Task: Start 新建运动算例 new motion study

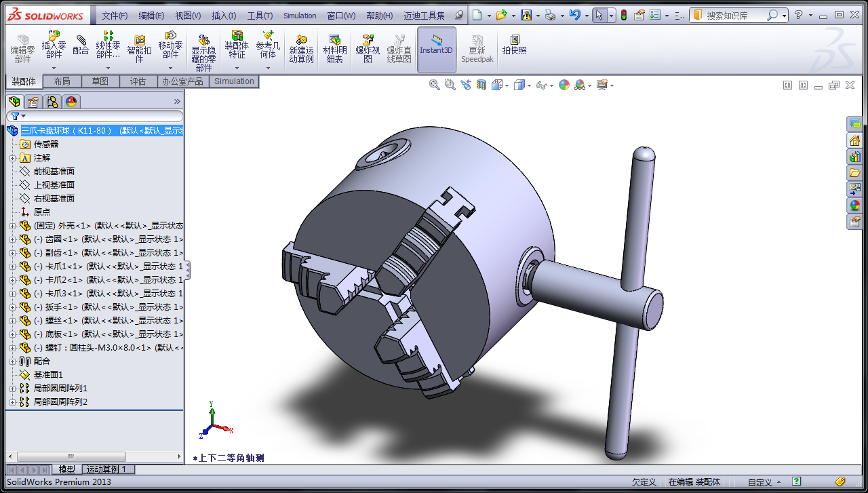Action: point(301,49)
